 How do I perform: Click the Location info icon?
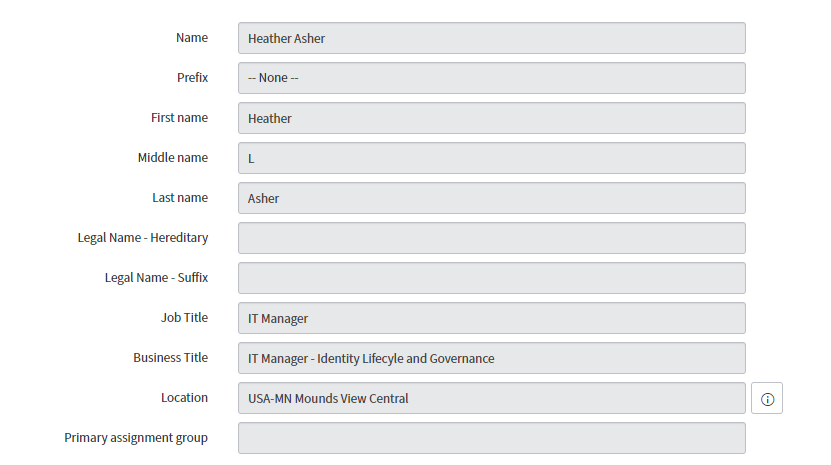(767, 398)
